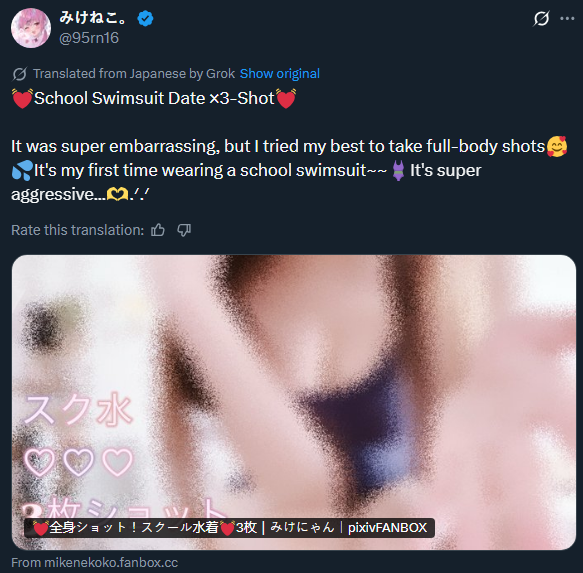Click the School Swimsuit Date tweet headline
Screen dimensions: 583x573
click(x=154, y=99)
